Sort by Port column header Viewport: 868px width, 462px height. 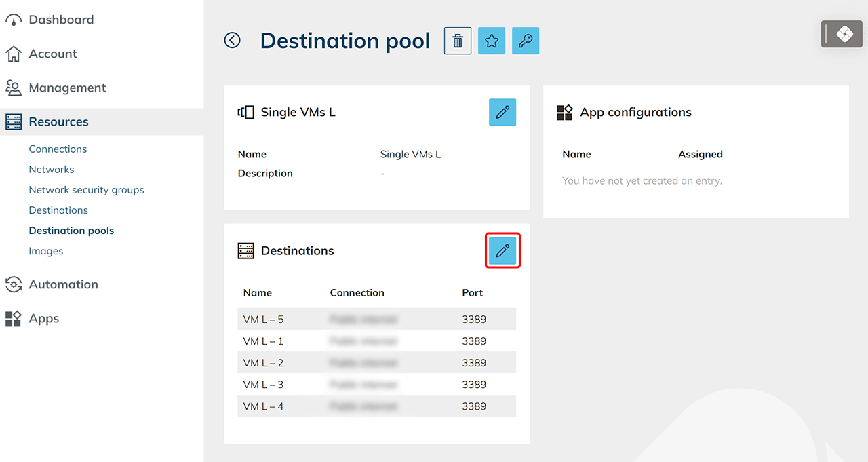[x=472, y=293]
